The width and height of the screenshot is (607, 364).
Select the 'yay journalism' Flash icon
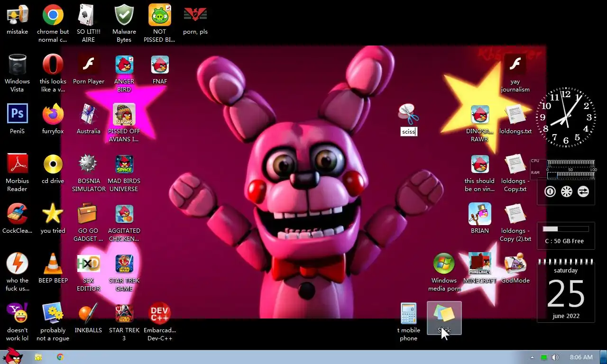pyautogui.click(x=515, y=65)
